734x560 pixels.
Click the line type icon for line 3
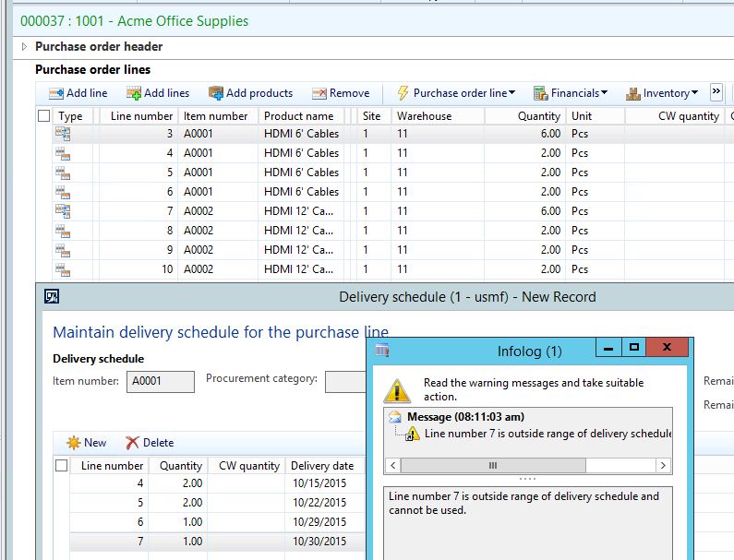63,134
